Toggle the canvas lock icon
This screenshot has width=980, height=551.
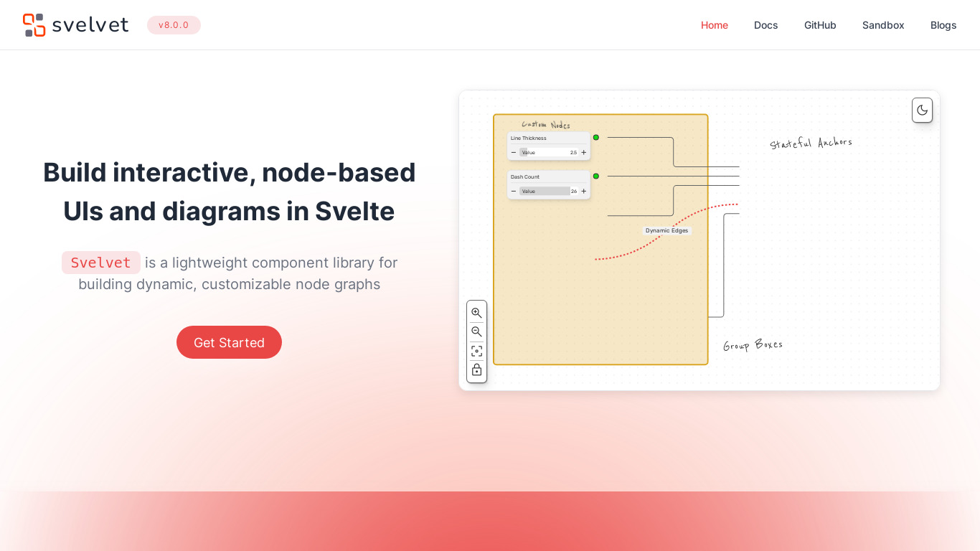tap(476, 369)
